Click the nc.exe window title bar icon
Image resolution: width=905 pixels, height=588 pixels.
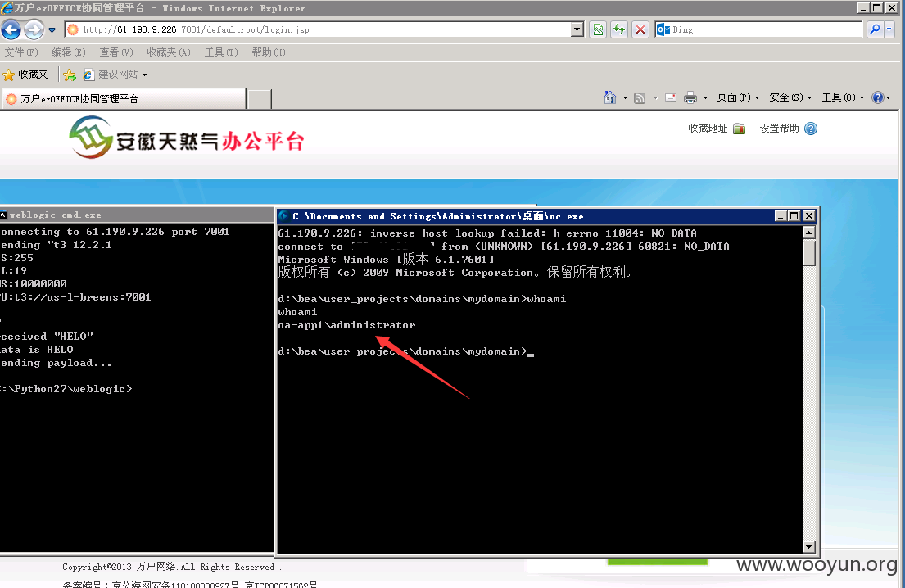pyautogui.click(x=283, y=216)
